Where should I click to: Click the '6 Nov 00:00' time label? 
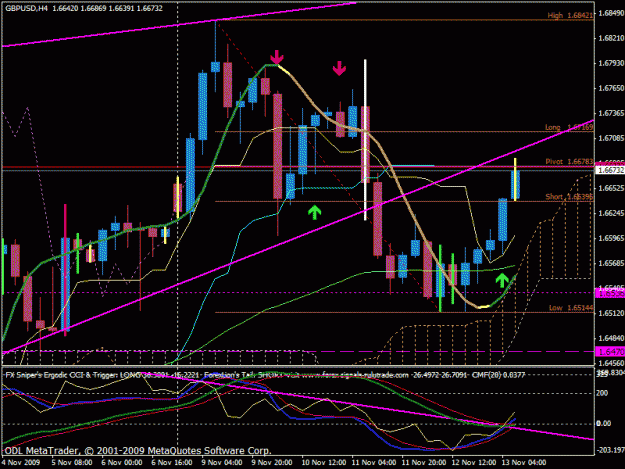pyautogui.click(x=122, y=463)
